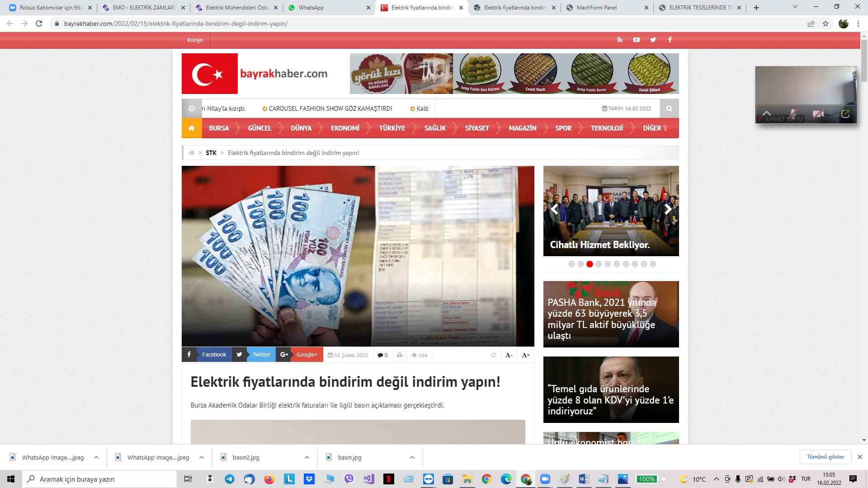Open Telegram from the taskbar
868x488 pixels.
[230, 479]
